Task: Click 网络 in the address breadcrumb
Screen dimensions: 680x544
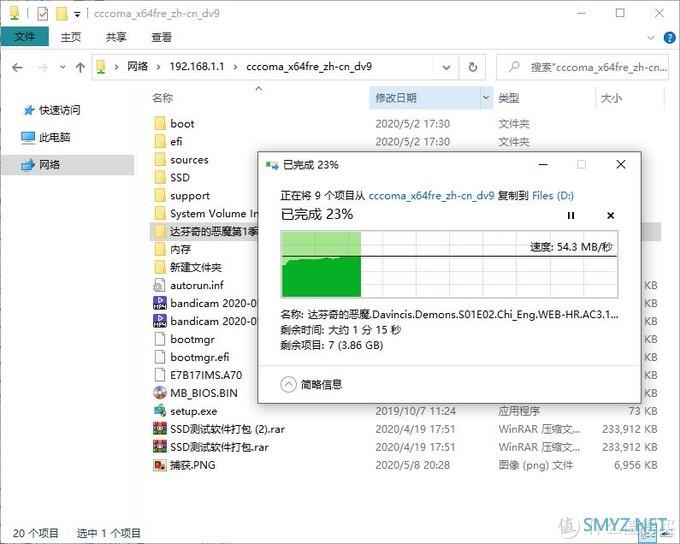Action: [137, 66]
